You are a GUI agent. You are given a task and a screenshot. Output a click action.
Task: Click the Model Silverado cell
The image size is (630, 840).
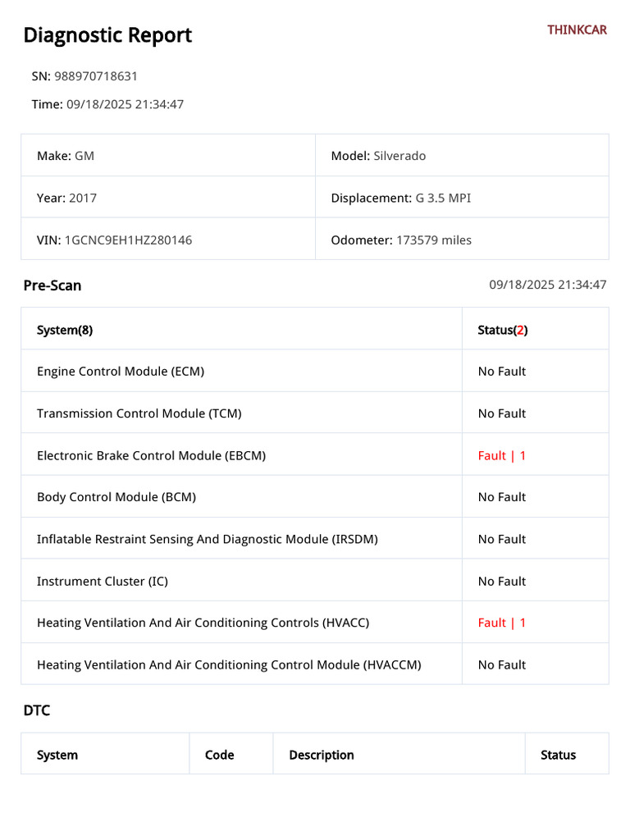pos(463,155)
